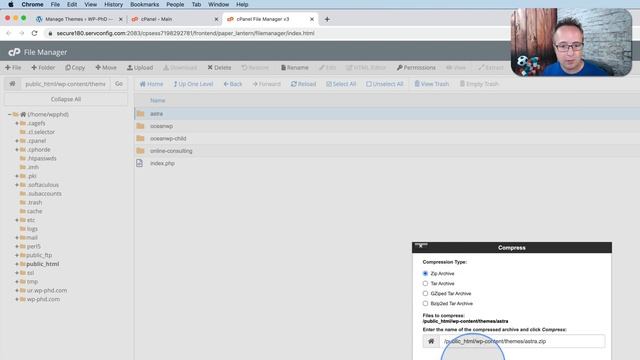The image size is (640, 360).
Task: Click the Home navigation button
Action: tap(151, 84)
